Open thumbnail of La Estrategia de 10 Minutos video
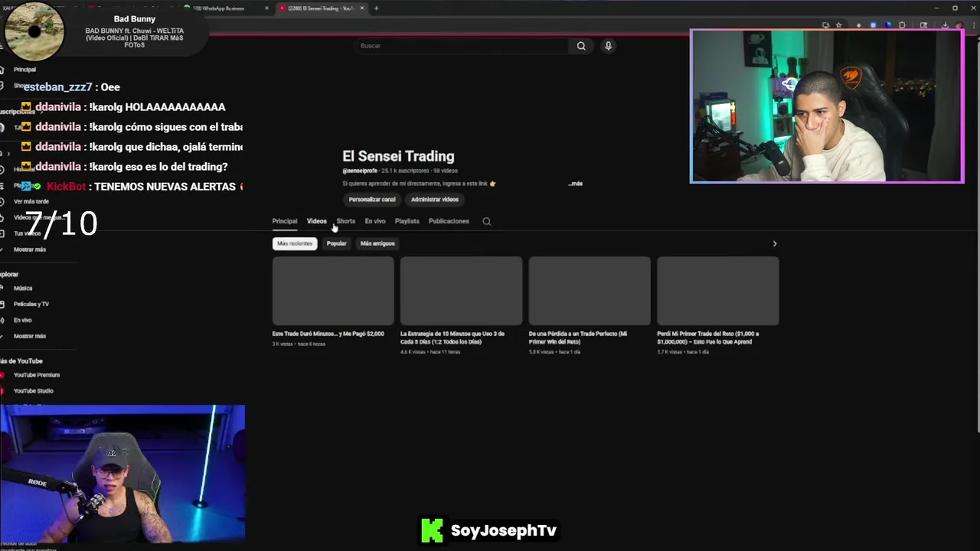The height and width of the screenshot is (551, 980). [461, 291]
